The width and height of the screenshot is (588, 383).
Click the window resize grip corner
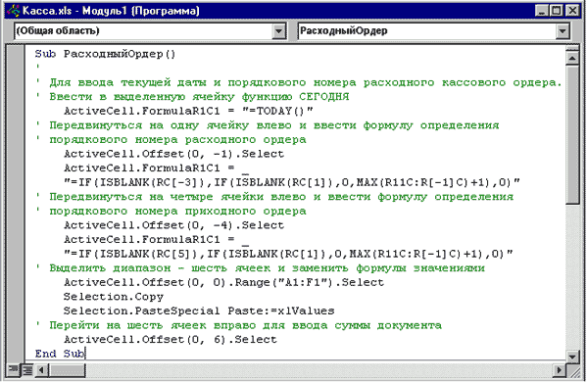pyautogui.click(x=573, y=371)
